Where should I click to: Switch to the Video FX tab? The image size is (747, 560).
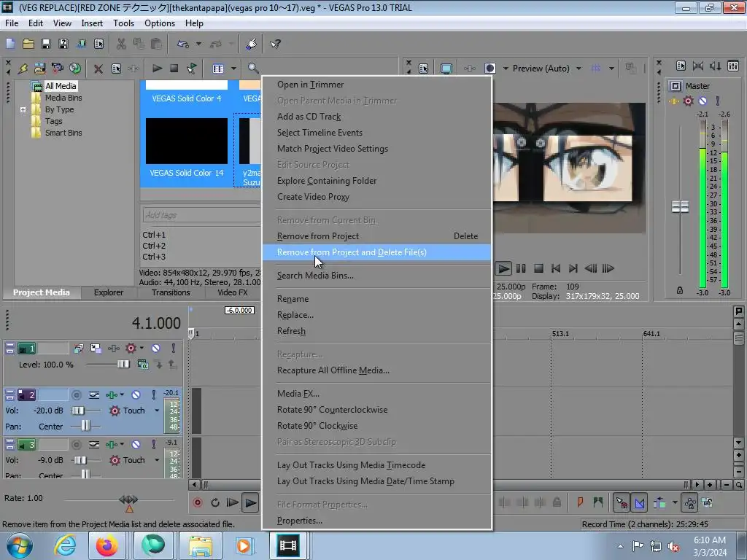[x=233, y=292]
